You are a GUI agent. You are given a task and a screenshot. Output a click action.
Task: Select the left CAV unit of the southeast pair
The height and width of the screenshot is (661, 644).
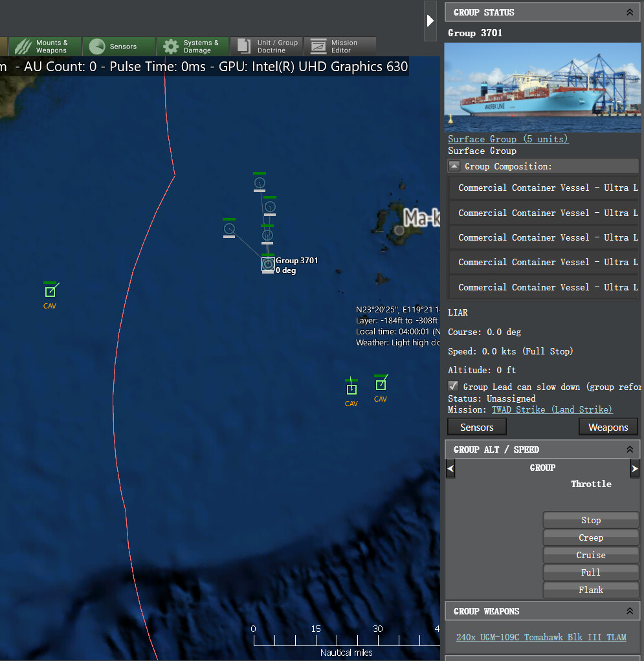pos(351,389)
